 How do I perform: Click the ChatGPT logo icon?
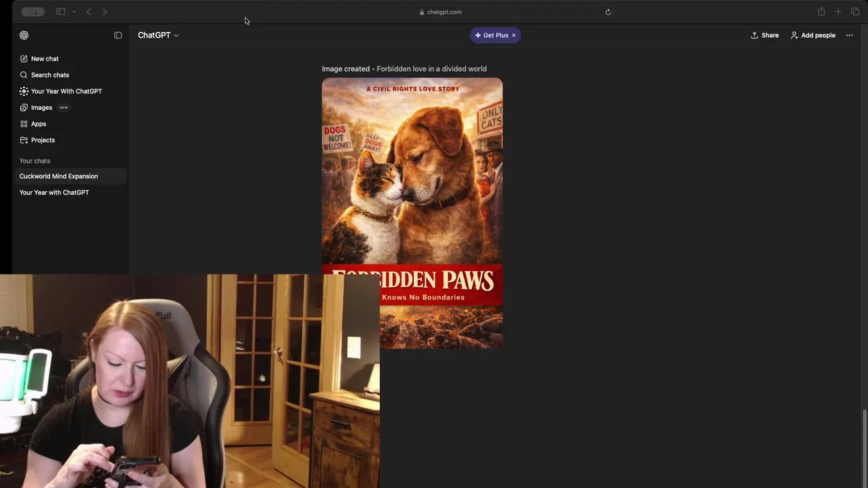point(24,35)
